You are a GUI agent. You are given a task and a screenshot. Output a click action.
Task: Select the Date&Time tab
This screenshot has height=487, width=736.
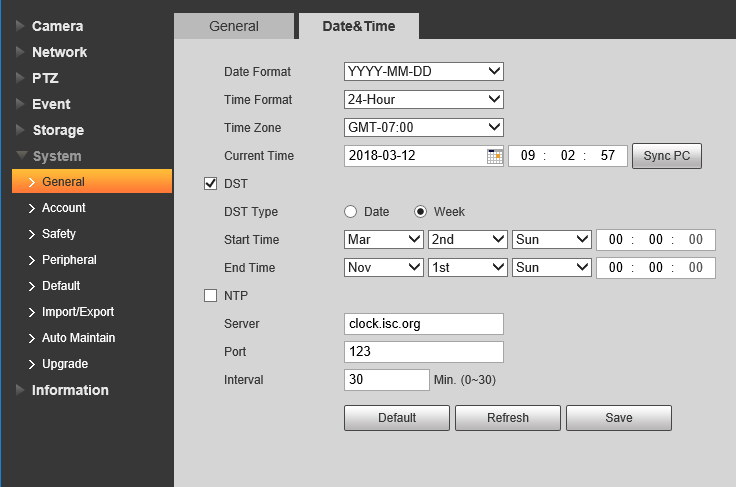tap(359, 26)
